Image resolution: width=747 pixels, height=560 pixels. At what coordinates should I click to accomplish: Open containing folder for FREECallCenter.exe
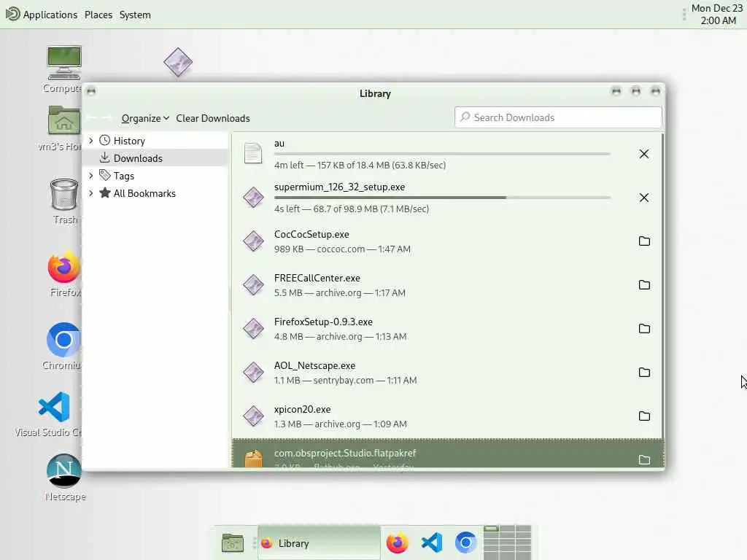click(644, 285)
